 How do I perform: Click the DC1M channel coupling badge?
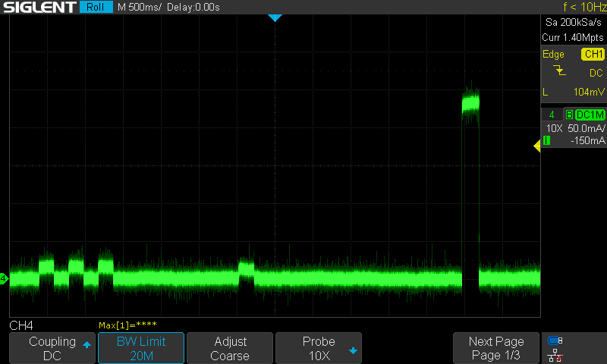(590, 115)
